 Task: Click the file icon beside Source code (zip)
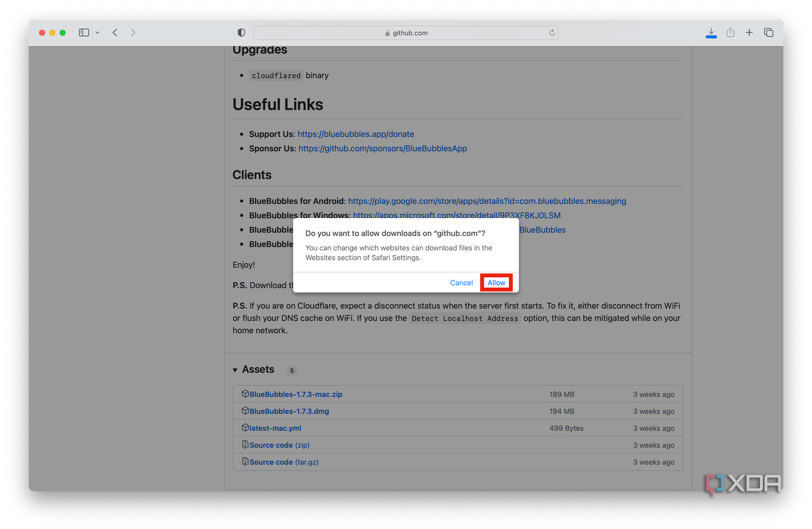245,444
